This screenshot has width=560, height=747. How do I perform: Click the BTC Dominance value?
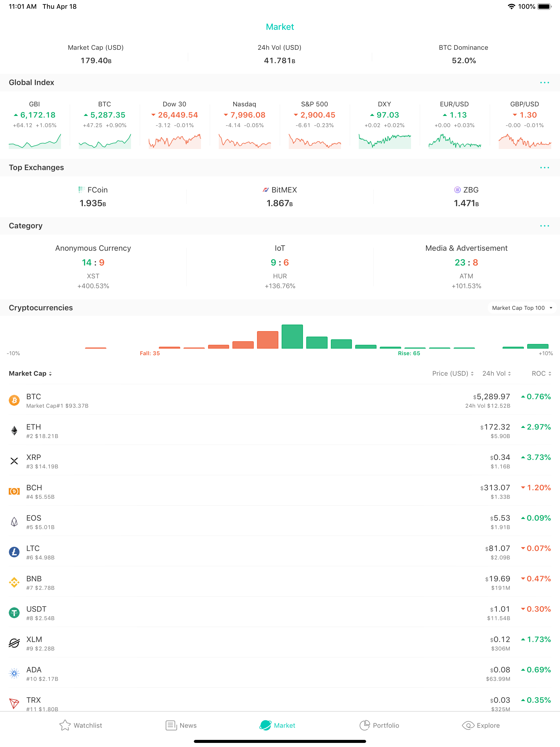(463, 61)
